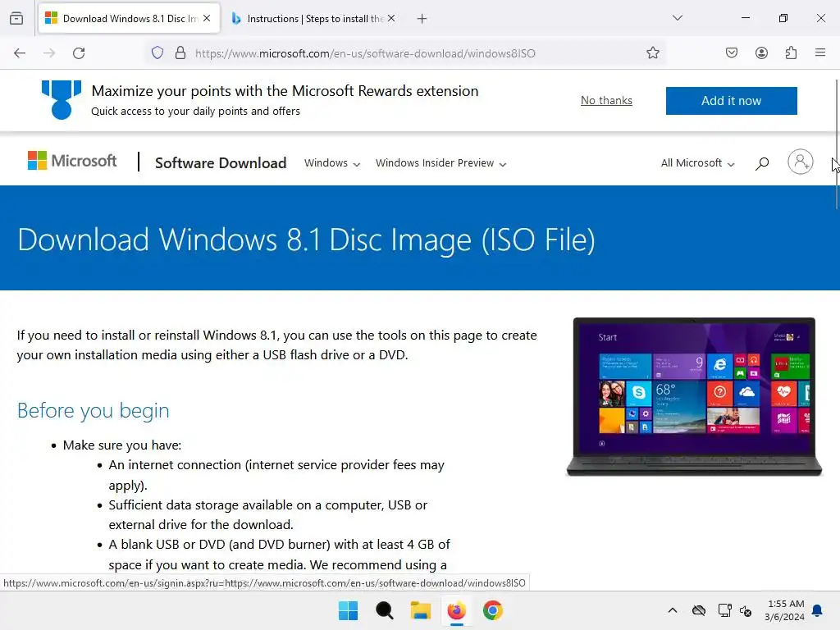Open the notification bell in taskbar
840x630 pixels.
tap(818, 610)
